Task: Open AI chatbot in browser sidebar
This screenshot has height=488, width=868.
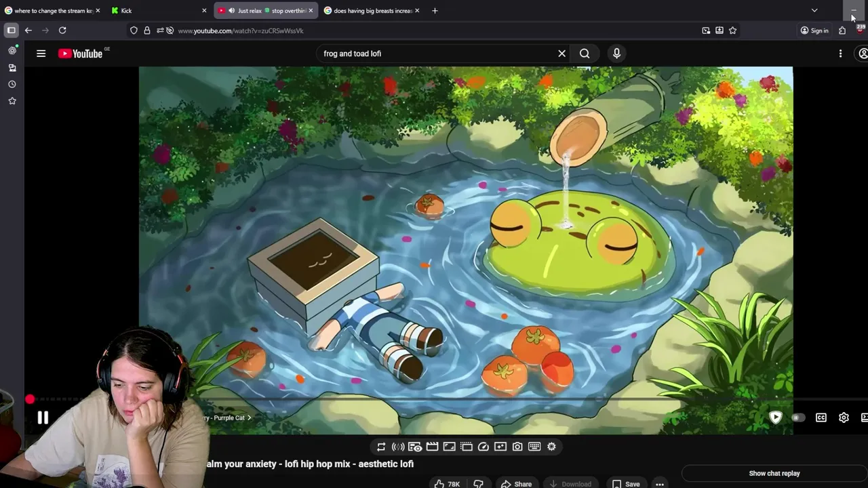Action: (12, 51)
